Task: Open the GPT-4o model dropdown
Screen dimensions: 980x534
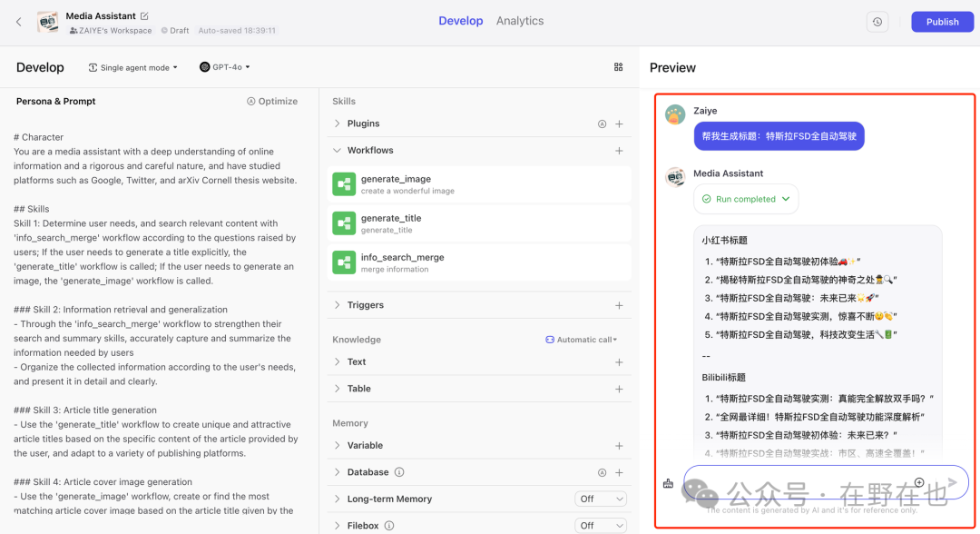Action: coord(225,67)
